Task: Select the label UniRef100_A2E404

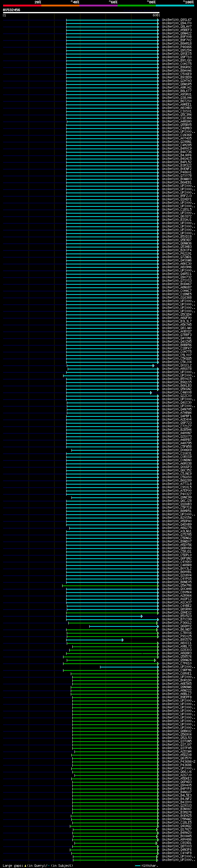Action: coord(177,419)
